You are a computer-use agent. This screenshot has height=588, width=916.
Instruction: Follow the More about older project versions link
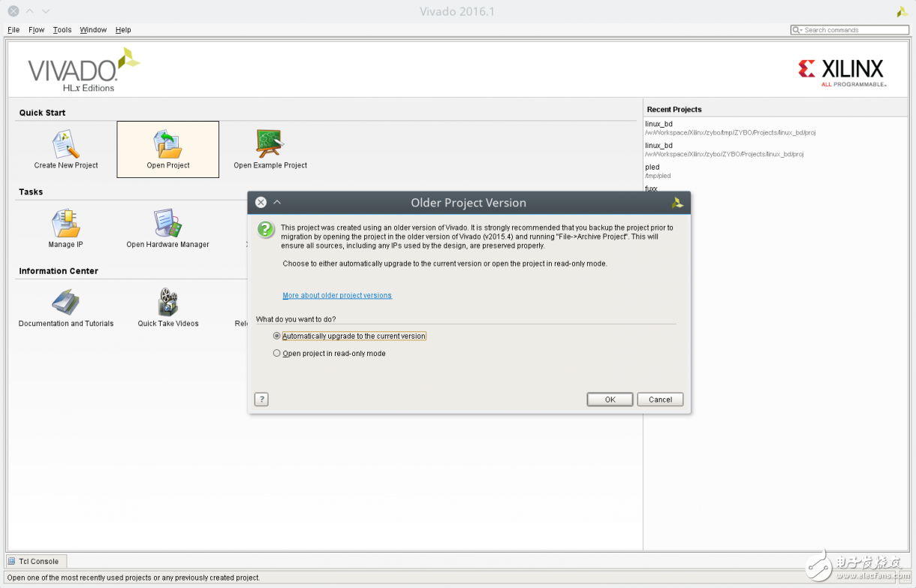[x=337, y=296]
